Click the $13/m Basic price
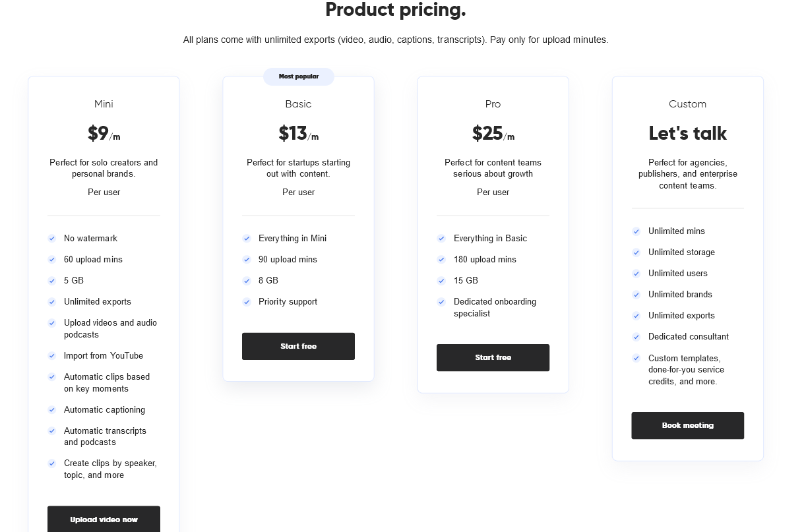 [298, 134]
